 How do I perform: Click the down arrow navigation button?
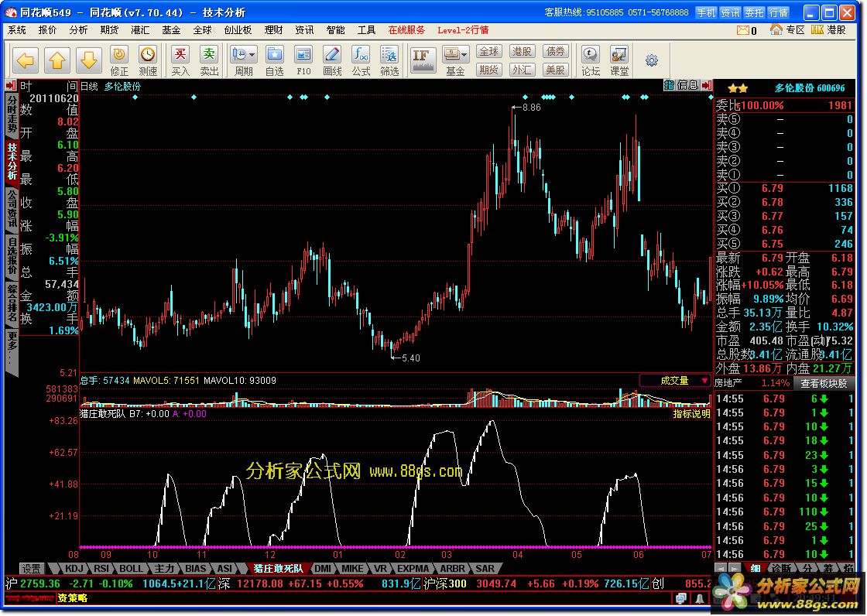[x=88, y=60]
